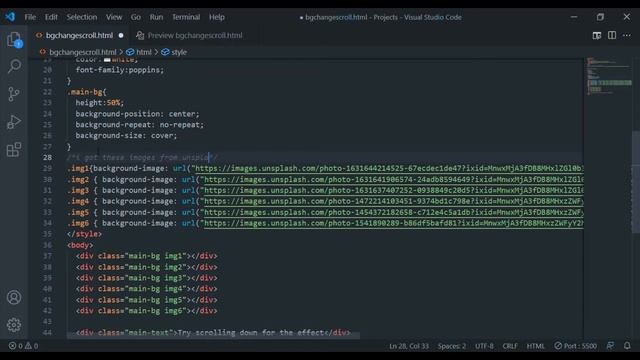Restore down the VS Code window

(600, 17)
